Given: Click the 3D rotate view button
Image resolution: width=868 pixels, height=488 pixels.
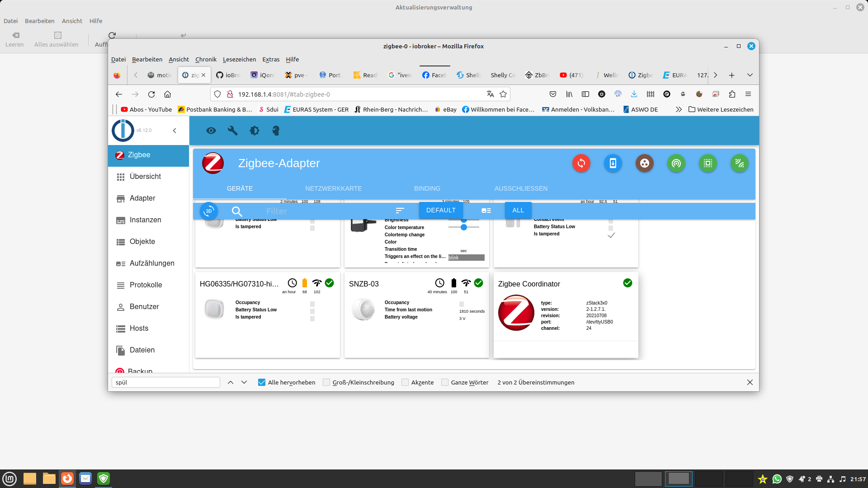Looking at the screenshot, I should pyautogui.click(x=209, y=211).
